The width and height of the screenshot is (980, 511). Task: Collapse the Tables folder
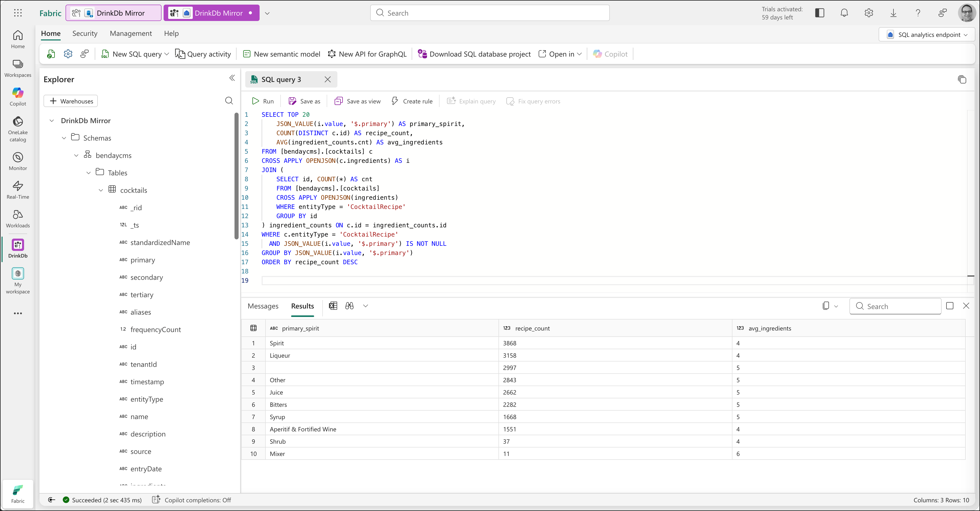88,173
